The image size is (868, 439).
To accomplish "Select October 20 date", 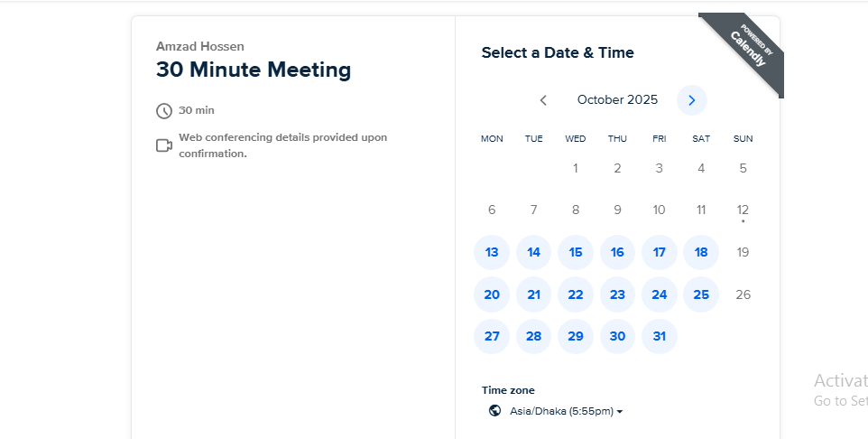I will pyautogui.click(x=492, y=294).
